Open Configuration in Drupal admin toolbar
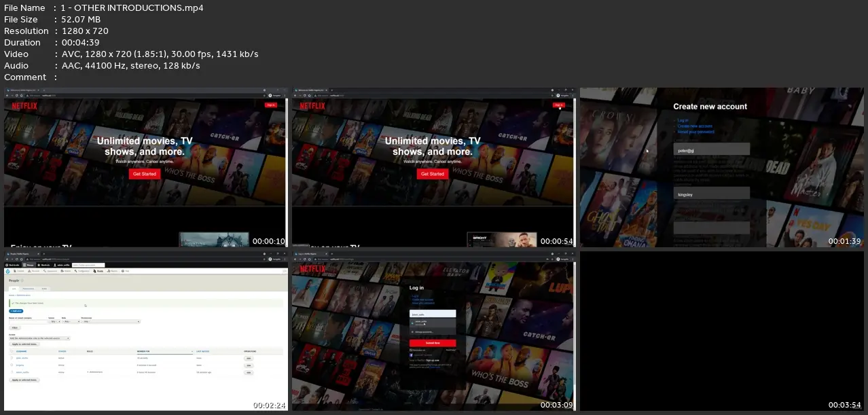 tap(82, 271)
